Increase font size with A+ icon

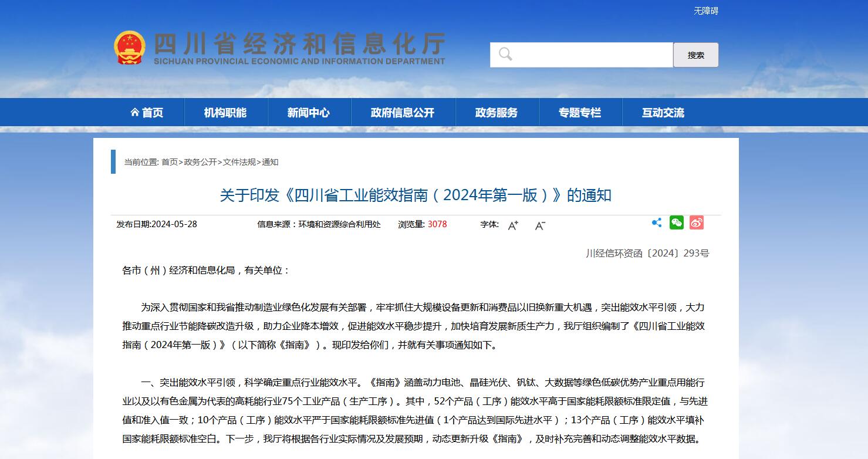(513, 225)
